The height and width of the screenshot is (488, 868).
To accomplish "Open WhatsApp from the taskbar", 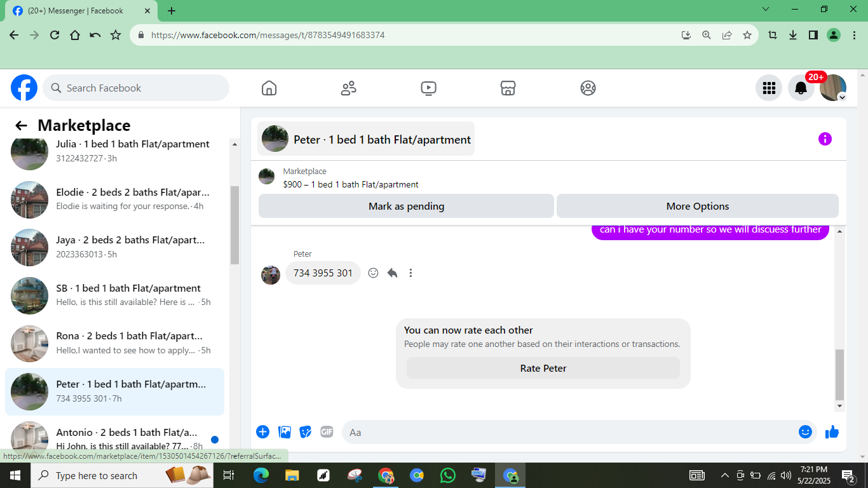I will point(448,475).
